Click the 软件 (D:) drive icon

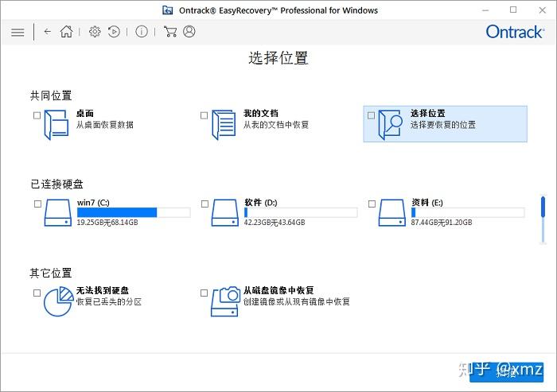click(224, 212)
